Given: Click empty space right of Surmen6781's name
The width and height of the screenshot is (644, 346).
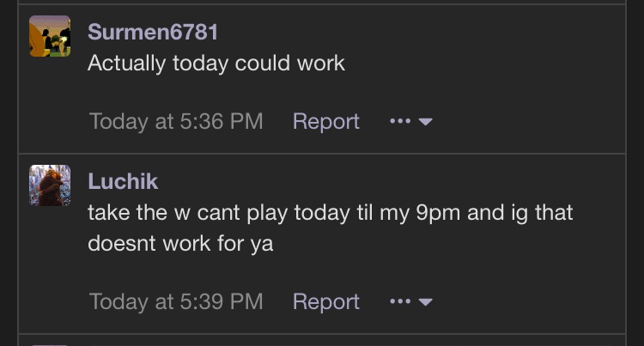Looking at the screenshot, I should point(419,32).
